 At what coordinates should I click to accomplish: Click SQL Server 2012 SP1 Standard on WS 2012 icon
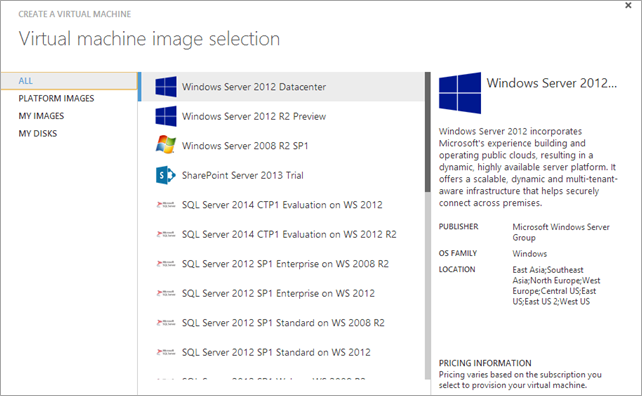click(x=166, y=352)
